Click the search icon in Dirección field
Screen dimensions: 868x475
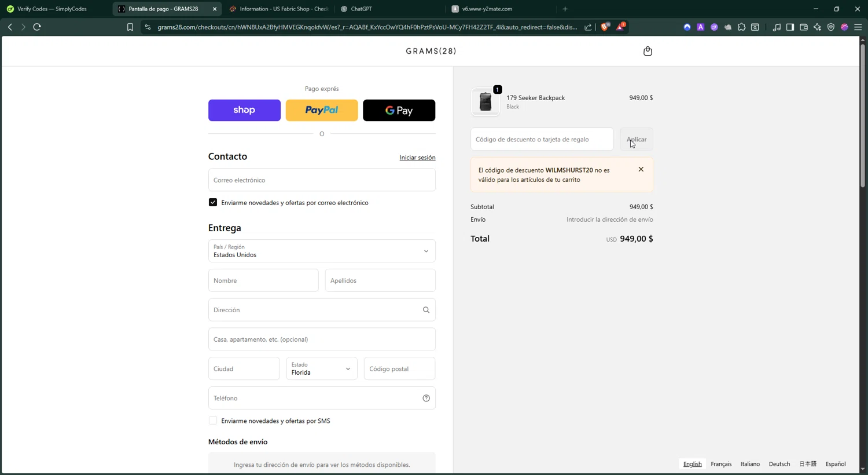coord(426,310)
